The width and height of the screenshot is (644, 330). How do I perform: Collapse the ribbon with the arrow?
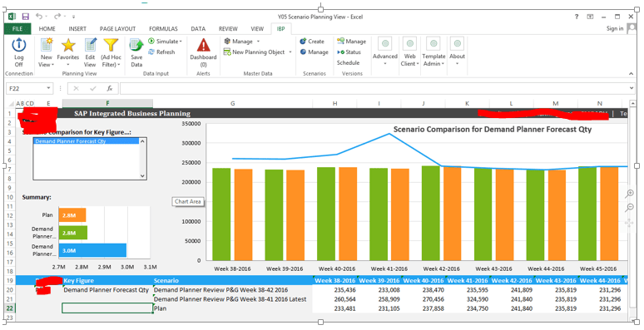631,74
